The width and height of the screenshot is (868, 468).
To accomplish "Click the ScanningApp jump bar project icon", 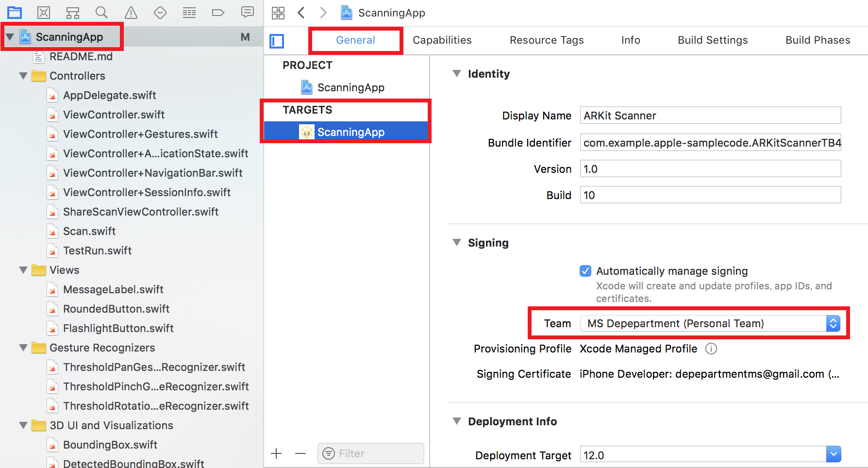I will [x=347, y=13].
